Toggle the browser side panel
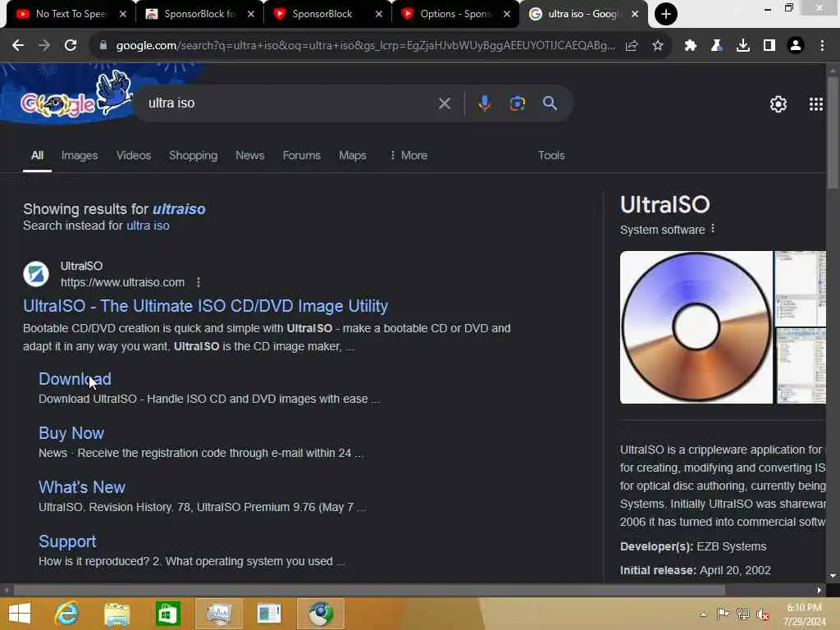 pos(769,46)
